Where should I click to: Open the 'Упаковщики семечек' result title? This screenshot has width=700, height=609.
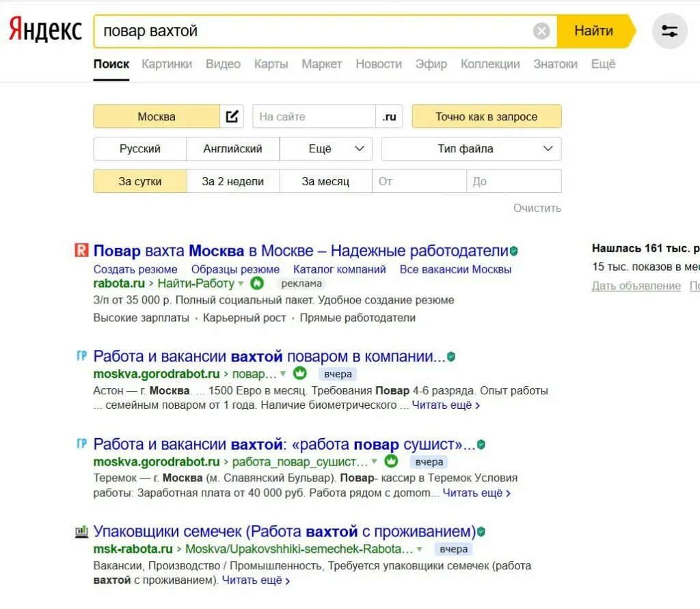284,531
